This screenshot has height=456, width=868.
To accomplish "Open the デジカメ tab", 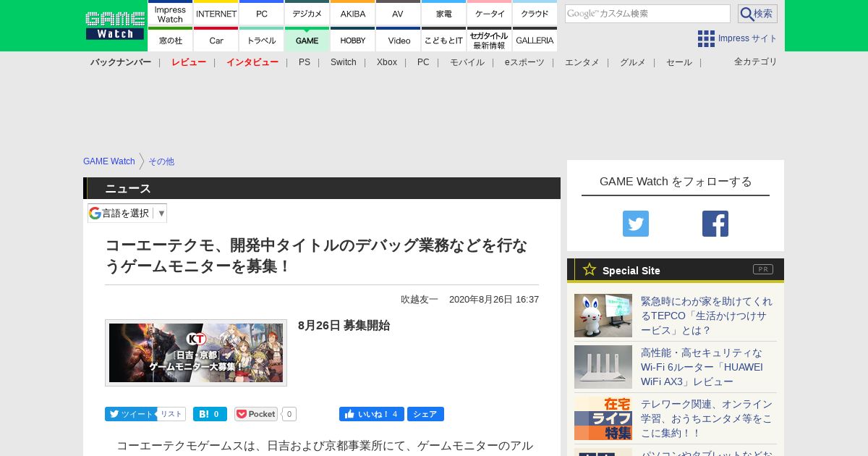I will 307,13.
